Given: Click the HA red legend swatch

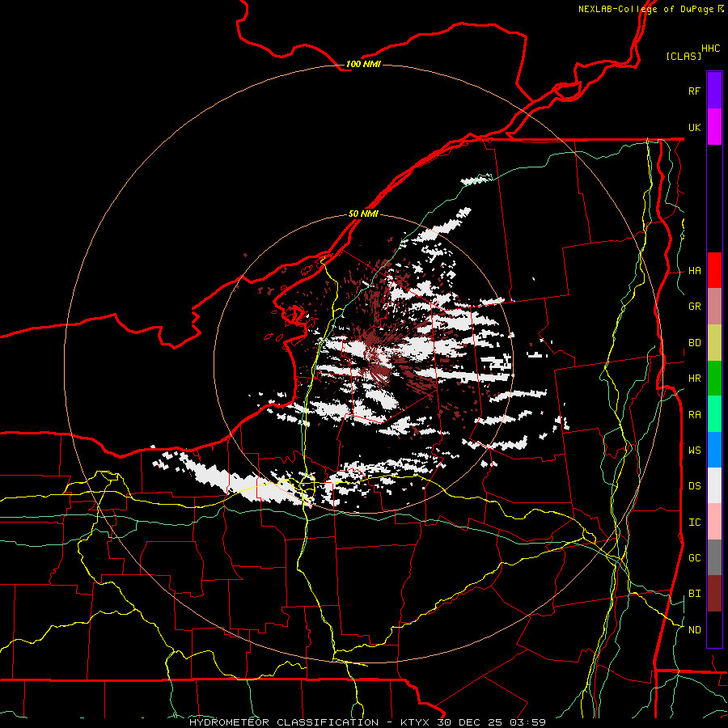Looking at the screenshot, I should tap(714, 270).
